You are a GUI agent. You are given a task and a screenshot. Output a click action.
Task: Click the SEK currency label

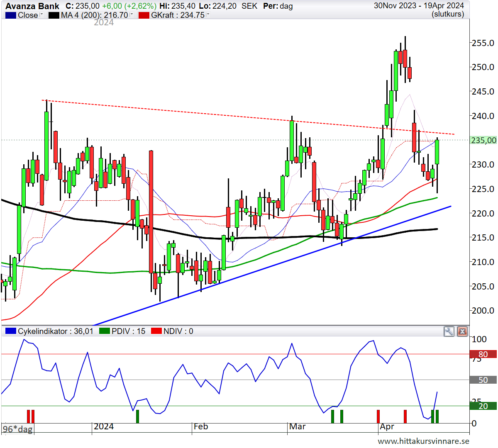coord(249,6)
